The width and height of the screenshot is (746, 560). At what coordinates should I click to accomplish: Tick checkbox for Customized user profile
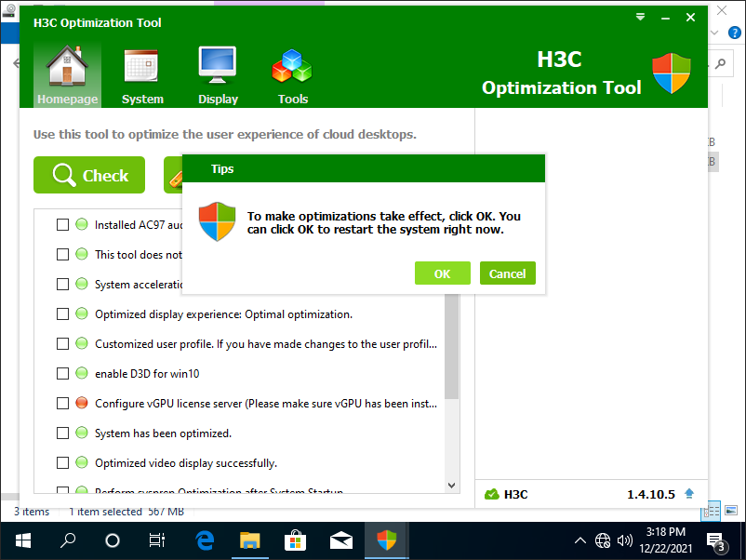[x=63, y=343]
